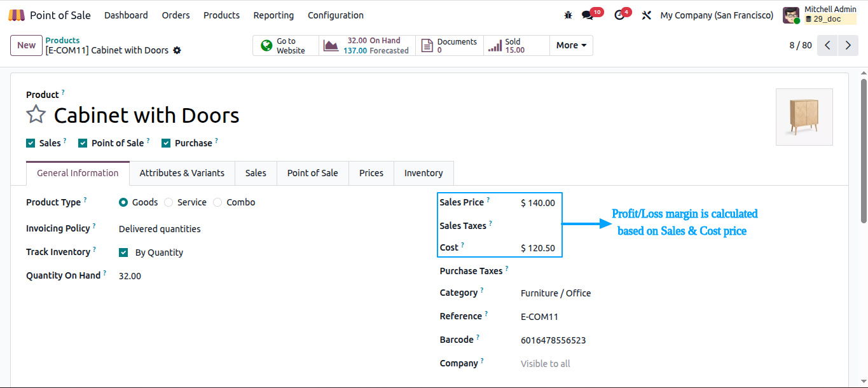Click Mitchell Admin user avatar

pyautogui.click(x=791, y=15)
